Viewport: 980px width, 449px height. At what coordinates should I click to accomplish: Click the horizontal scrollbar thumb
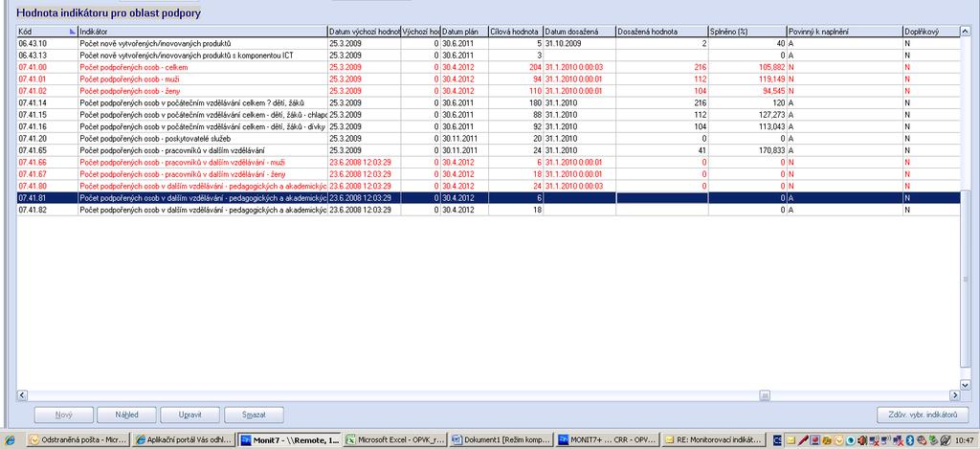(x=765, y=395)
